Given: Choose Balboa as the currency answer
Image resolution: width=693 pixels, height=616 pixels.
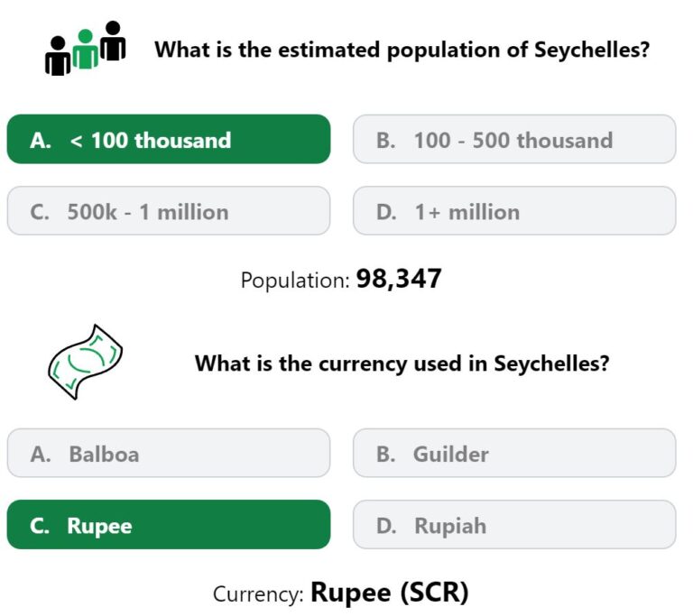Looking at the screenshot, I should tap(169, 453).
